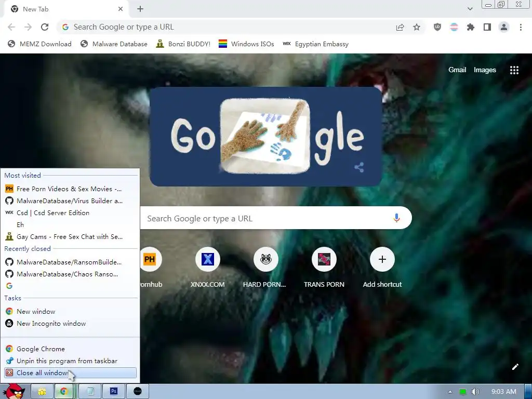
Task: Customize this page with the pencil icon
Action: click(x=515, y=367)
